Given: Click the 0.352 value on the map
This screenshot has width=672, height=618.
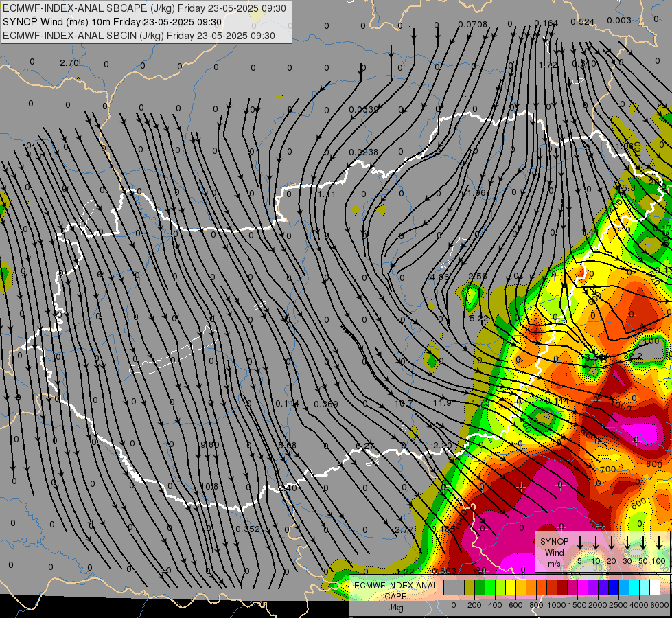Looking at the screenshot, I should coord(248,529).
